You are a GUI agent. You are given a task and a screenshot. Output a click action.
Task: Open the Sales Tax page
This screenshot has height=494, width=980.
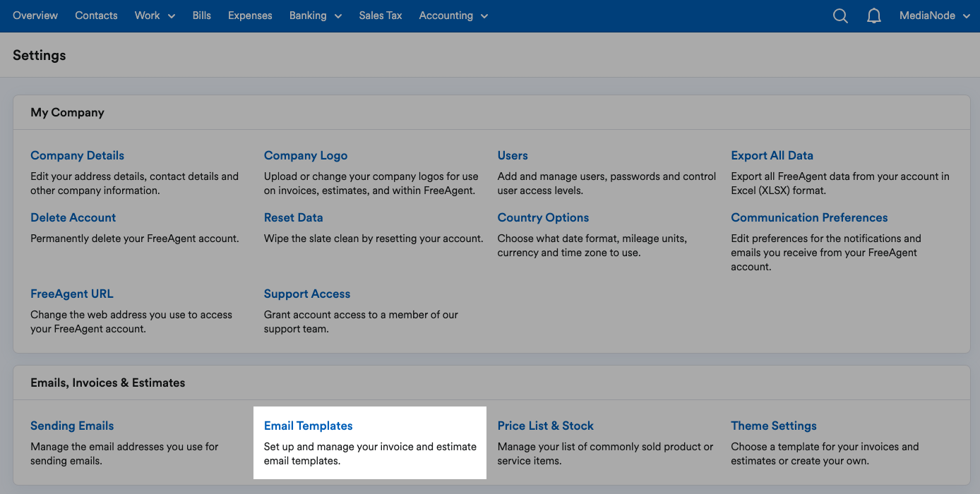point(380,16)
